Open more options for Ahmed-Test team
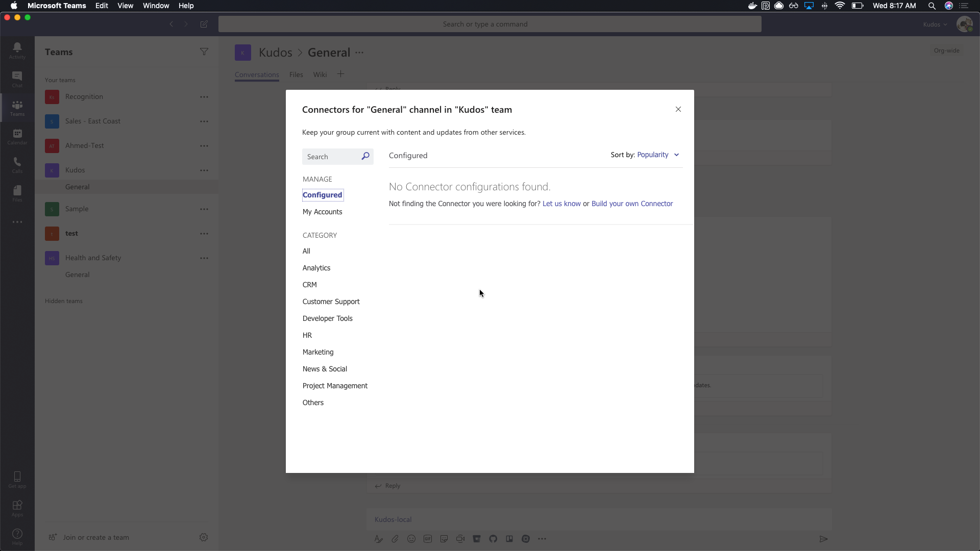Image resolution: width=980 pixels, height=551 pixels. pos(204,145)
